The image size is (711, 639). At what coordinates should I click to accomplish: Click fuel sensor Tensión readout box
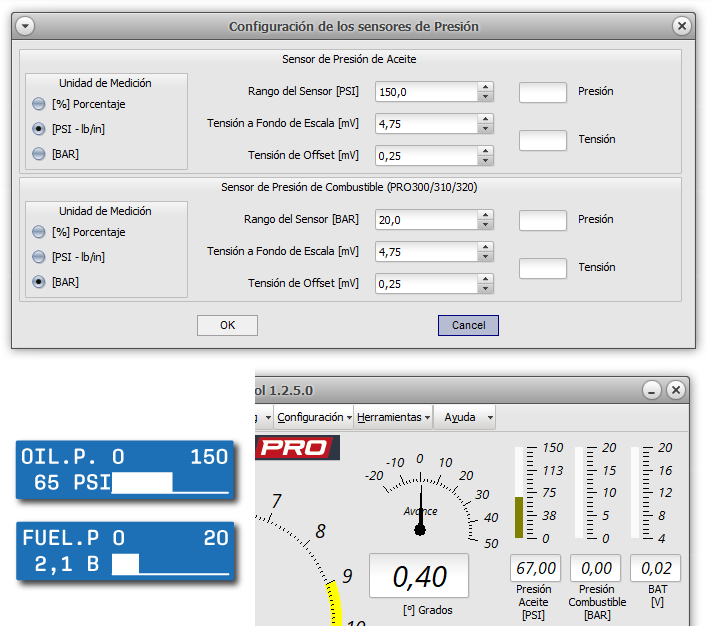[x=543, y=268]
